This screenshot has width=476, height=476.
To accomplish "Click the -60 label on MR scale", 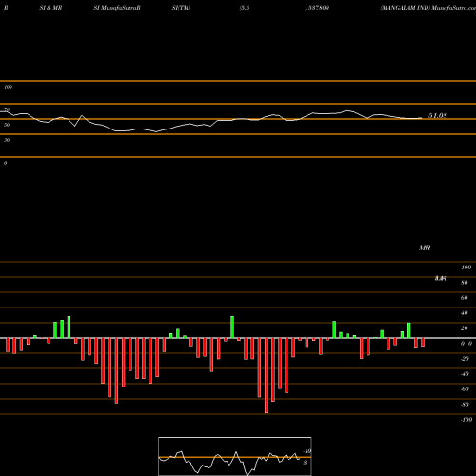I will 465,389.
